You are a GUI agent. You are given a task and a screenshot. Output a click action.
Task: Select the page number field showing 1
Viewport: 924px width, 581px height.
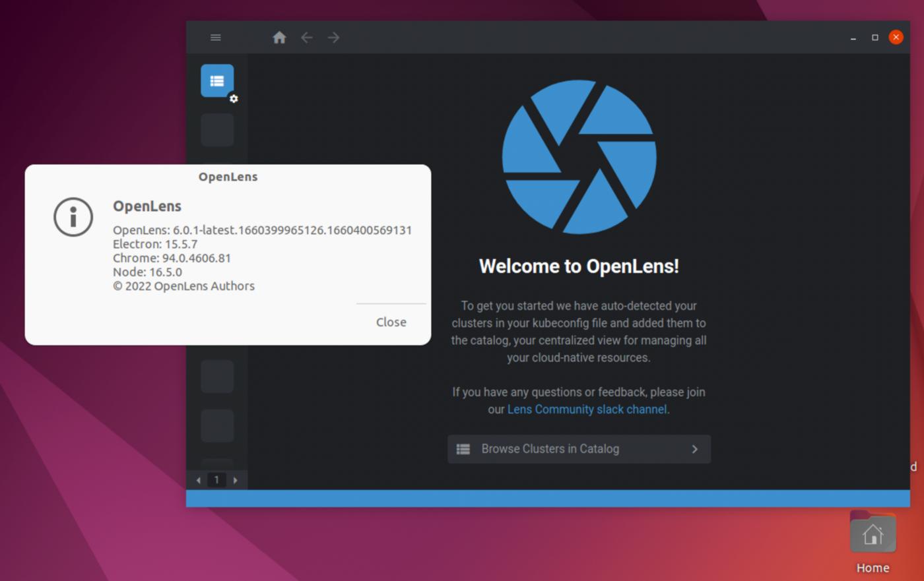pos(217,480)
